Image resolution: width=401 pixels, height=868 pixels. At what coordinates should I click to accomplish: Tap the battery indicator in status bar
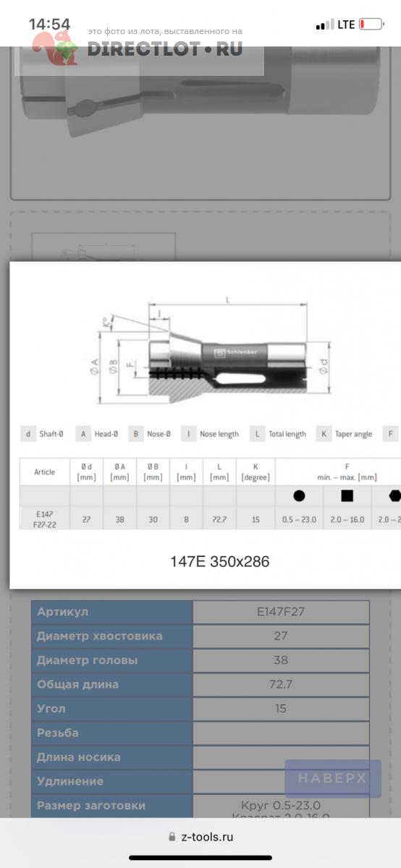(371, 25)
